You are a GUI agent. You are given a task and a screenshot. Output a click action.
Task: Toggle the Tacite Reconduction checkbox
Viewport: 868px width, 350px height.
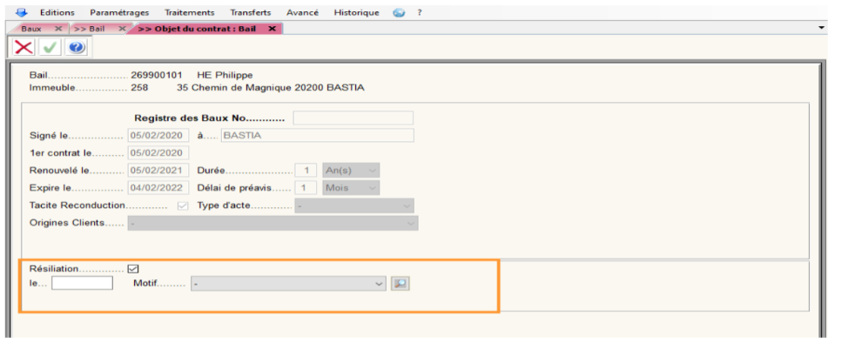182,206
